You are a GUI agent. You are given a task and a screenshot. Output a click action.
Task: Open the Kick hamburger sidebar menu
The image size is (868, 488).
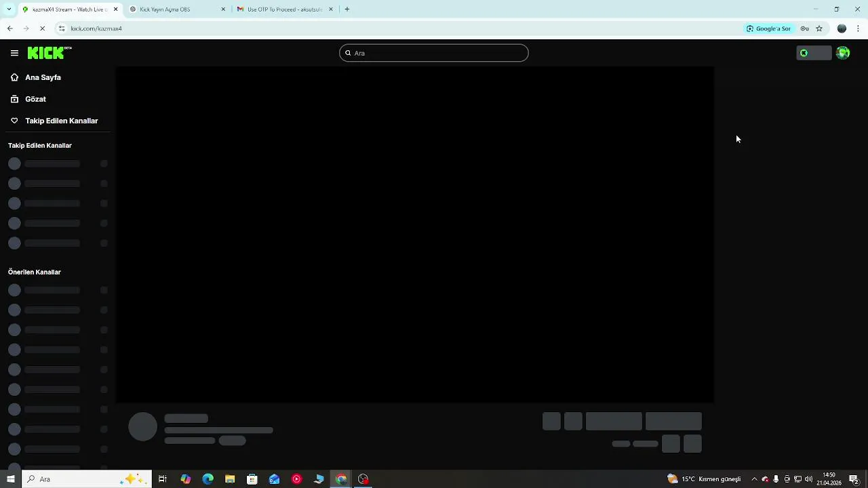pyautogui.click(x=14, y=53)
